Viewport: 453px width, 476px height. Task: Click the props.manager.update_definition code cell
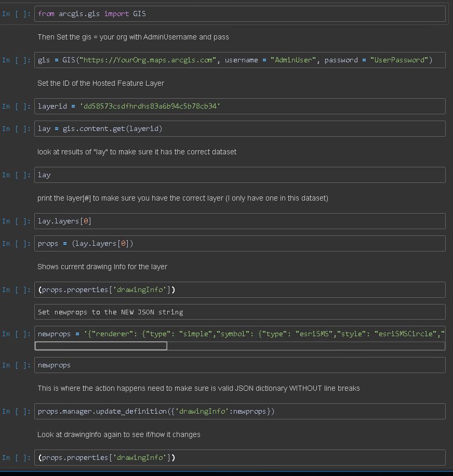[240, 412]
